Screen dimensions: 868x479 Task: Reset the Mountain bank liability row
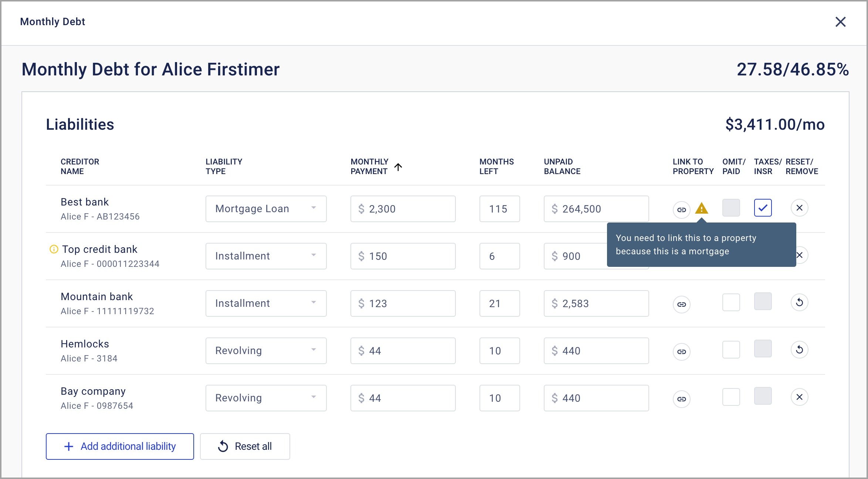[799, 303]
